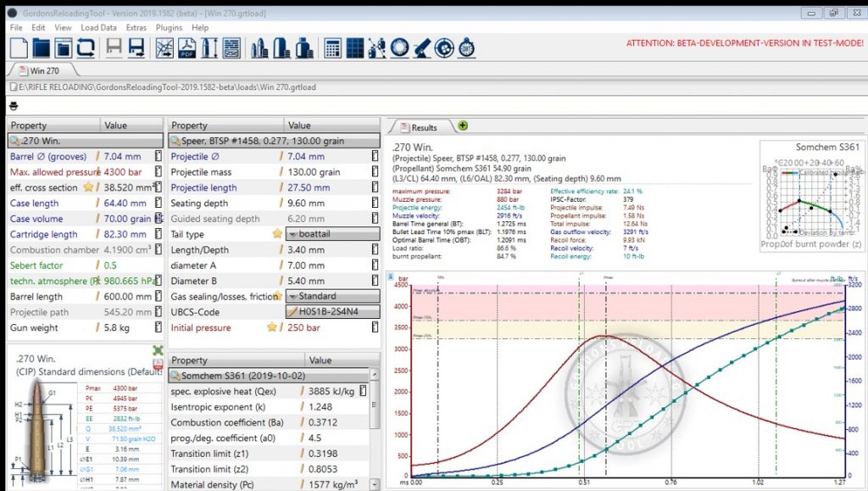Open the telescope scope tool icon

coord(421,48)
